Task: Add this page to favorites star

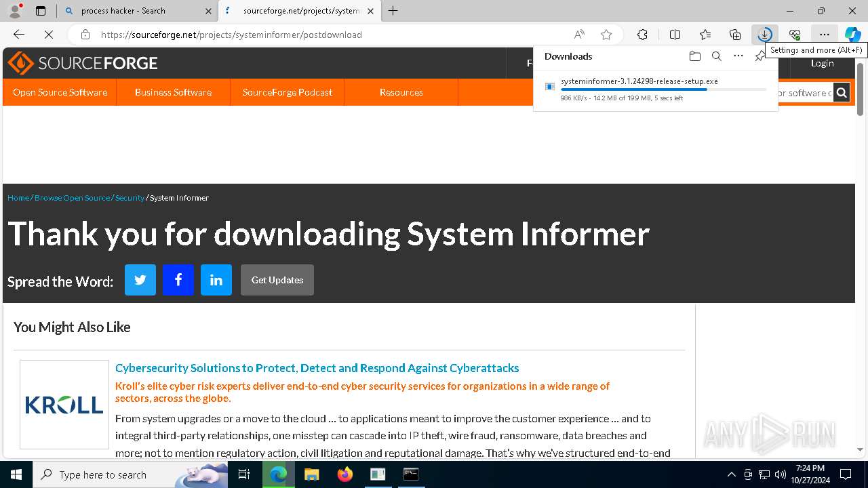Action: pos(606,35)
